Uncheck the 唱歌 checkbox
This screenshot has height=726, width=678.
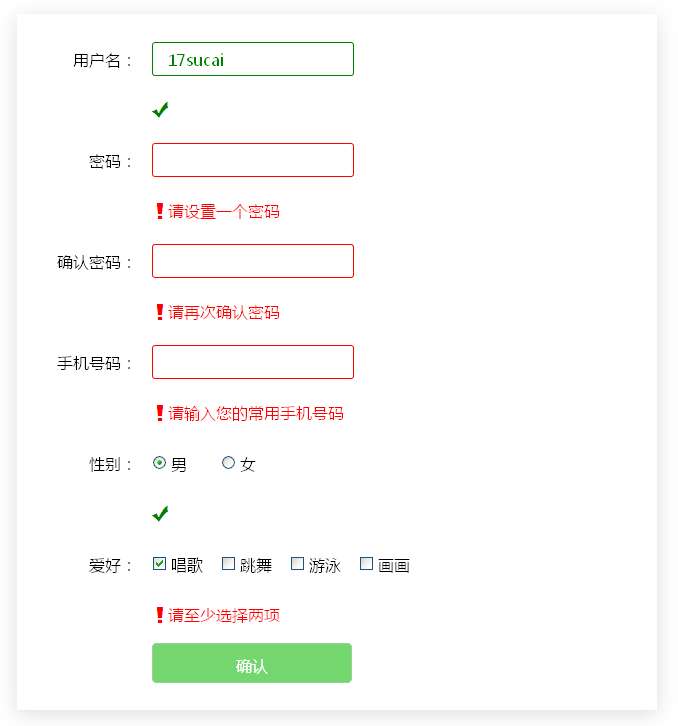click(159, 564)
